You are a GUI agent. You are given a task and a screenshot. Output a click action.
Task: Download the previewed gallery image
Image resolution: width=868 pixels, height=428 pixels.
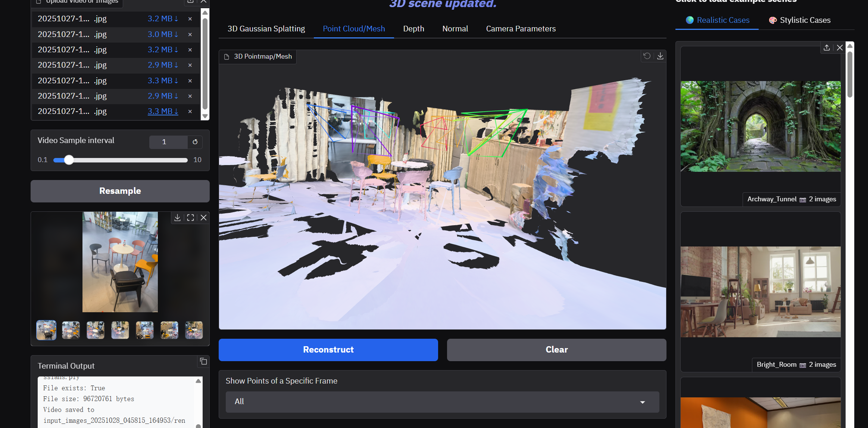178,218
